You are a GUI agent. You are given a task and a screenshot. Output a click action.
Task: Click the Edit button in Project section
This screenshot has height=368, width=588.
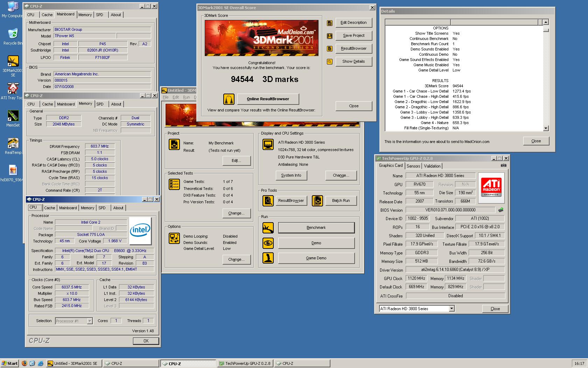click(x=236, y=161)
